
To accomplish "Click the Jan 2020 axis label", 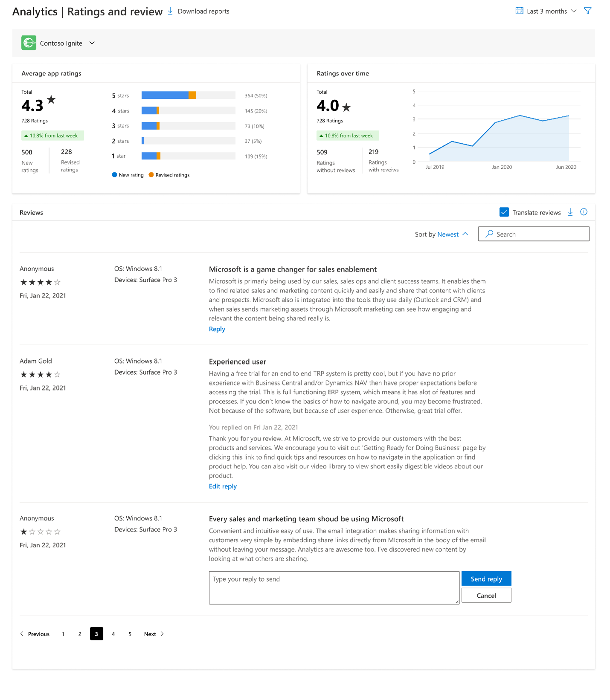I will pyautogui.click(x=502, y=167).
